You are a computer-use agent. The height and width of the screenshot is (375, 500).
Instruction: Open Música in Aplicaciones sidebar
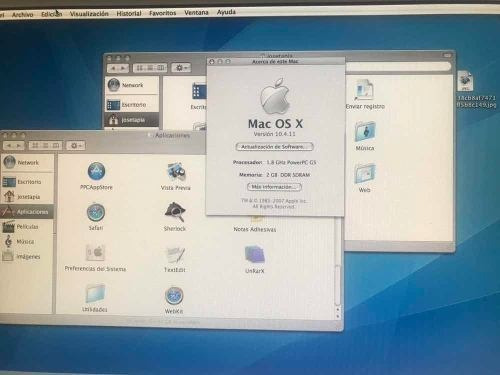point(27,241)
